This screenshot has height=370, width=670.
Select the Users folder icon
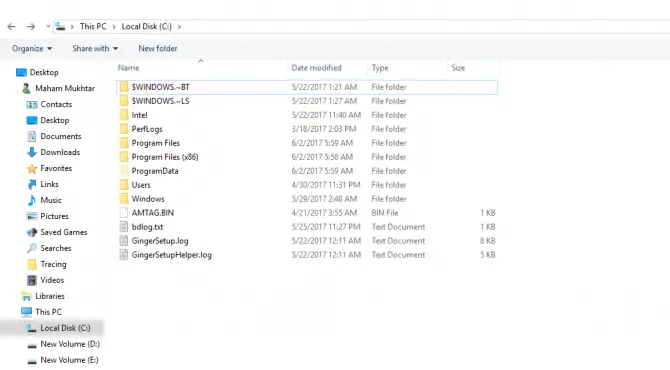pos(124,185)
